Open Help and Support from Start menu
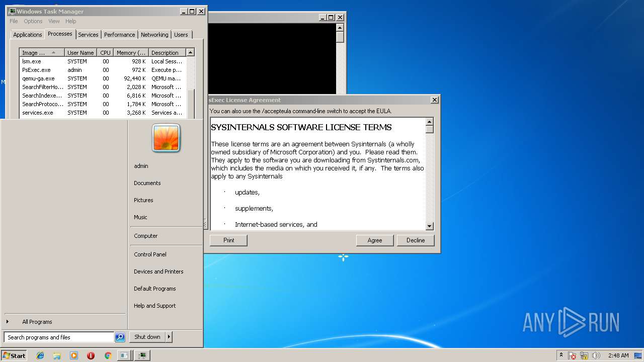644x362 pixels. click(x=155, y=306)
